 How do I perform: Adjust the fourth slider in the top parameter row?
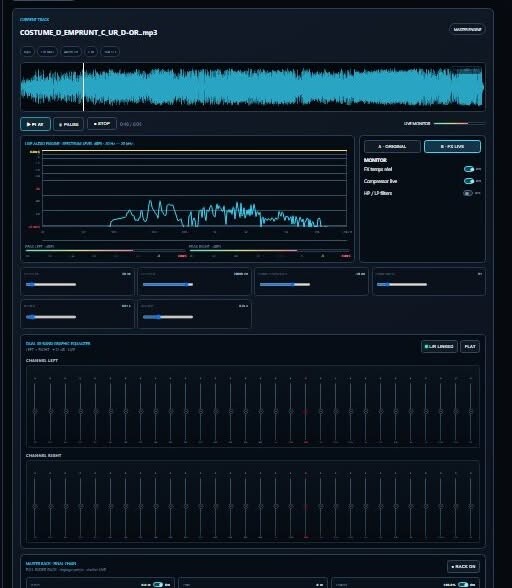[402, 285]
